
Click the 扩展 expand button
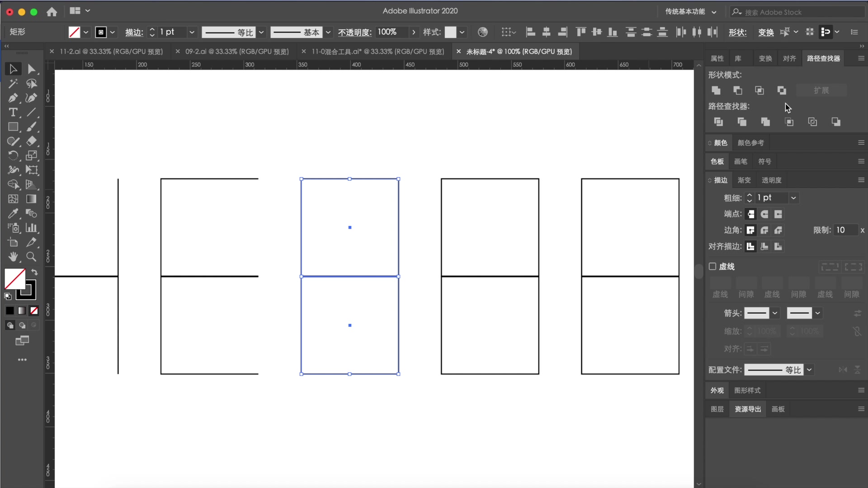(x=821, y=90)
